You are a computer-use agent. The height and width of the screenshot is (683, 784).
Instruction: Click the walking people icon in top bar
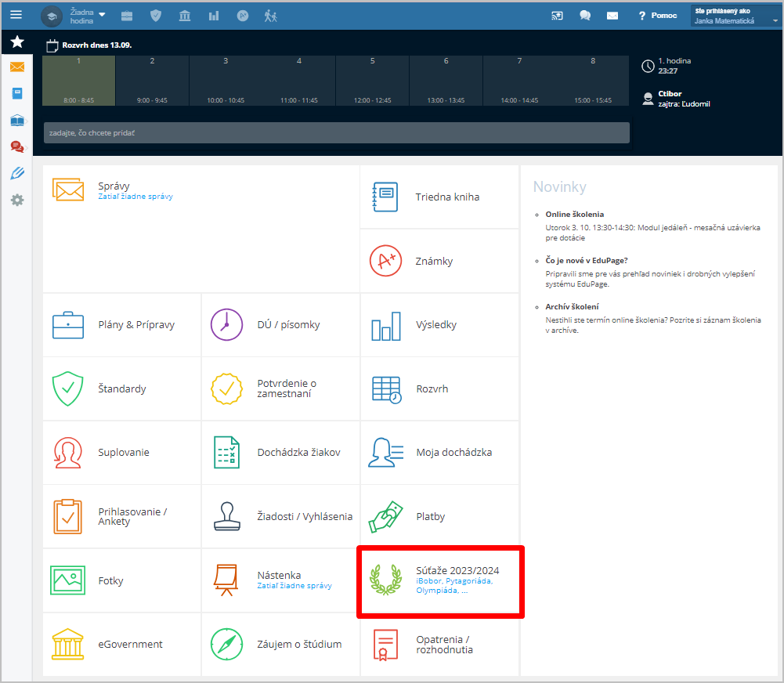click(x=271, y=16)
